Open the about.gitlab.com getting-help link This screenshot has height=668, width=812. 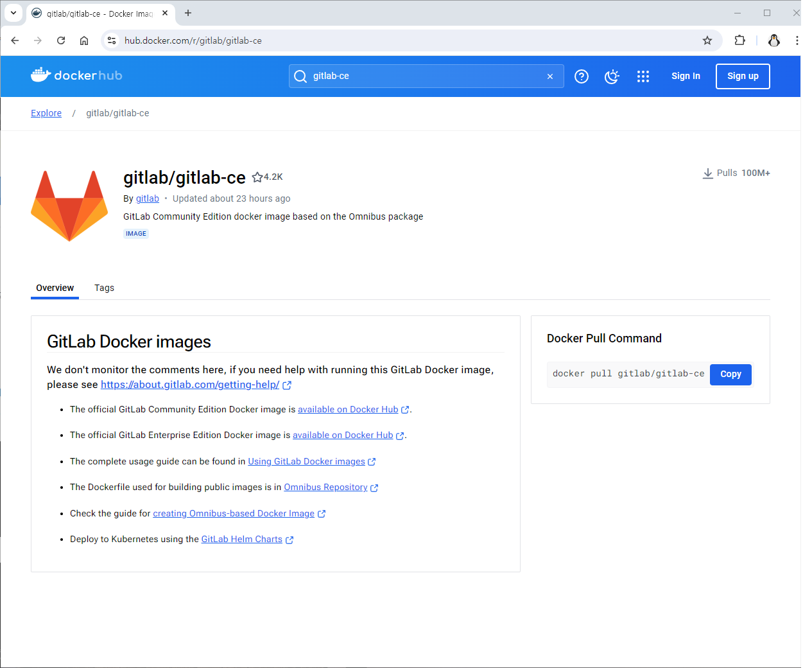(190, 385)
